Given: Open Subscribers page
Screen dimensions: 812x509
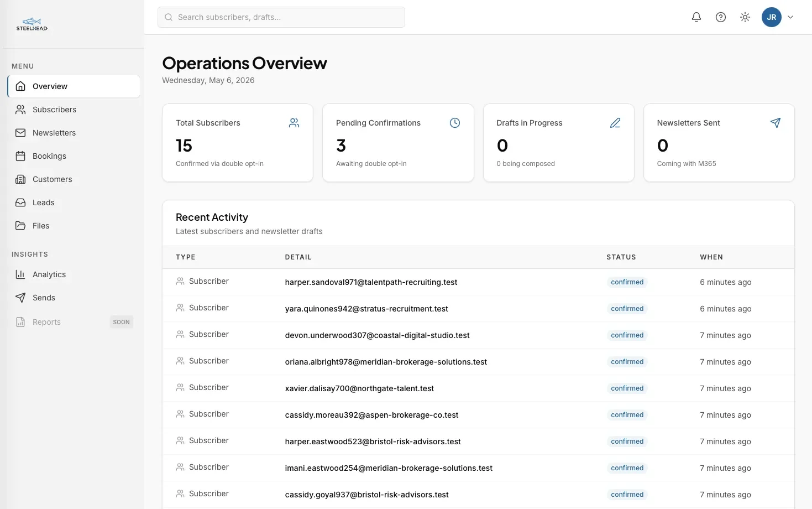Looking at the screenshot, I should [74, 110].
